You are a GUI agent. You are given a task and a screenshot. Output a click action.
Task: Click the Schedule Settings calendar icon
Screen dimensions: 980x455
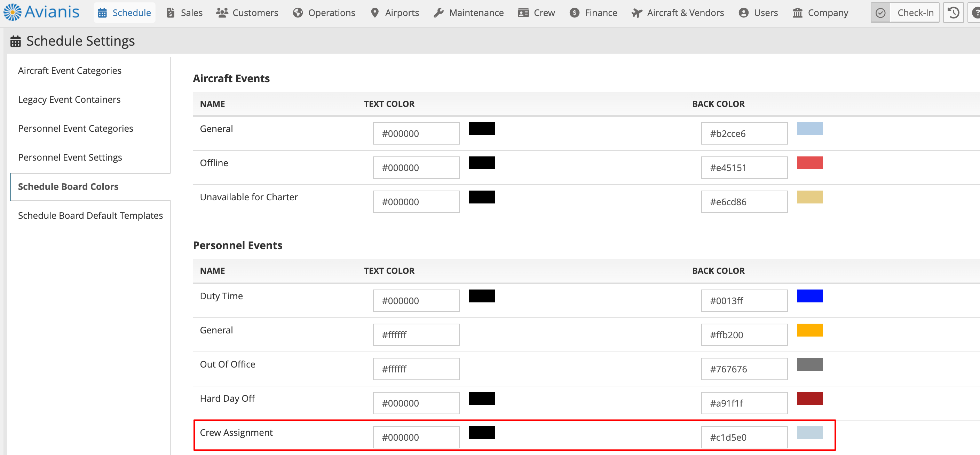16,41
